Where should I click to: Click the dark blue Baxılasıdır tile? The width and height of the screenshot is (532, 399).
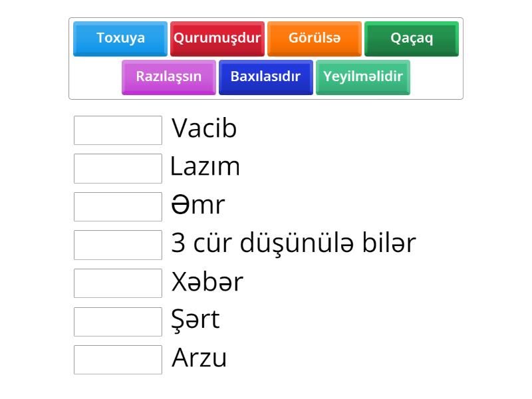click(266, 76)
